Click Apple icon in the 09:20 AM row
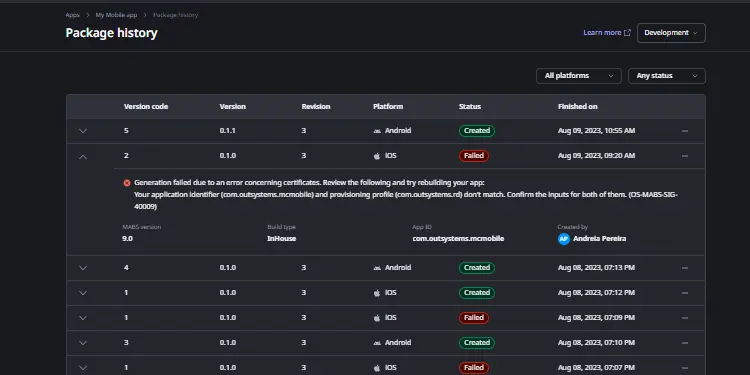 click(377, 155)
